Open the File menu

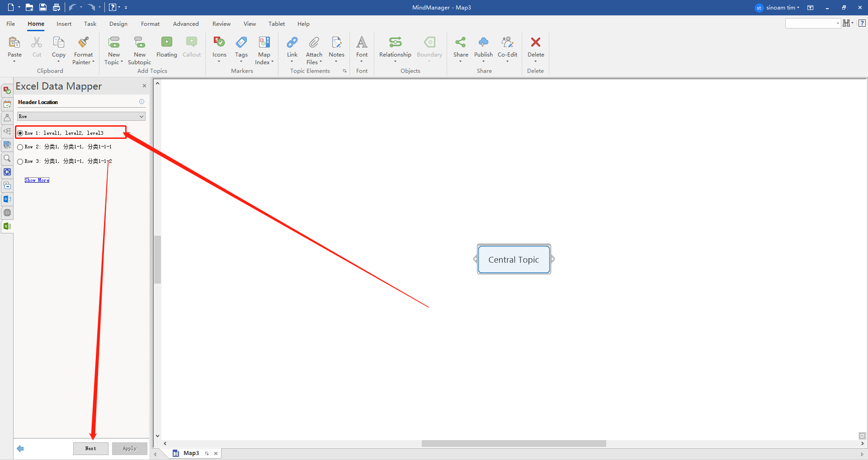point(11,24)
